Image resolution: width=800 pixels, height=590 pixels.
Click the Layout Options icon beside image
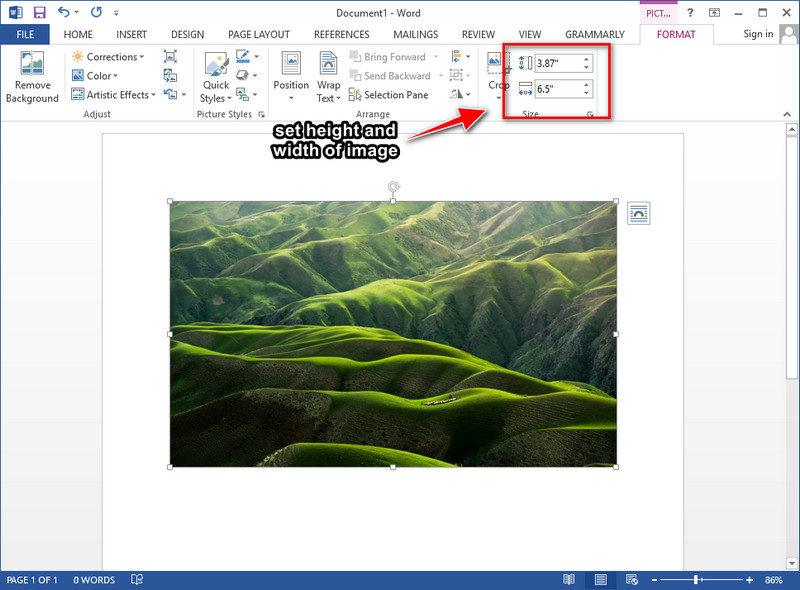[638, 213]
